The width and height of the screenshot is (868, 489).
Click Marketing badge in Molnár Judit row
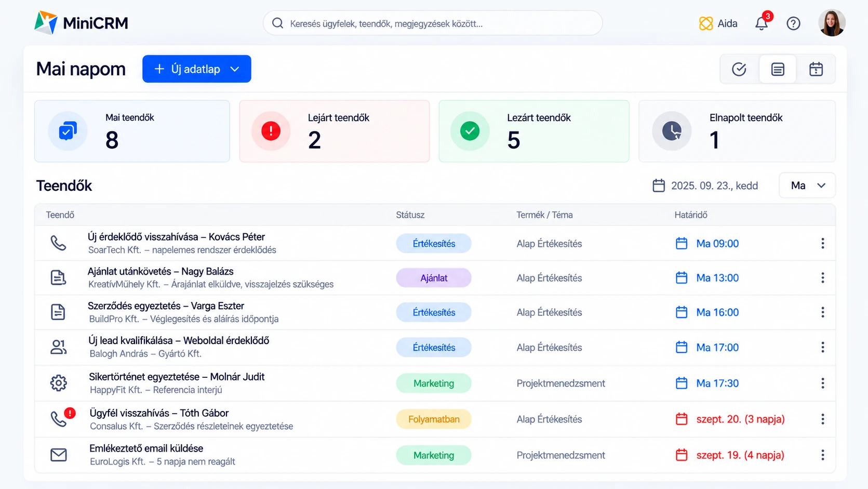(434, 384)
